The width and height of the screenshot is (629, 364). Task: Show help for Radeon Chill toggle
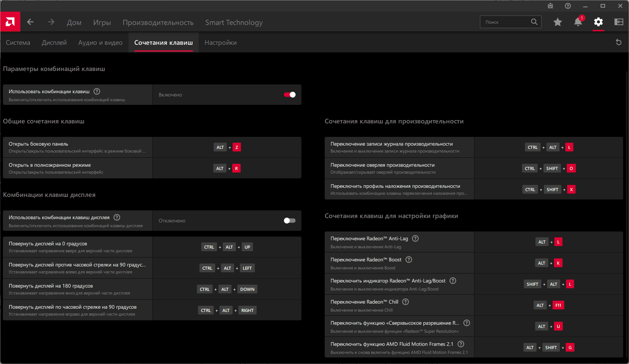click(406, 302)
